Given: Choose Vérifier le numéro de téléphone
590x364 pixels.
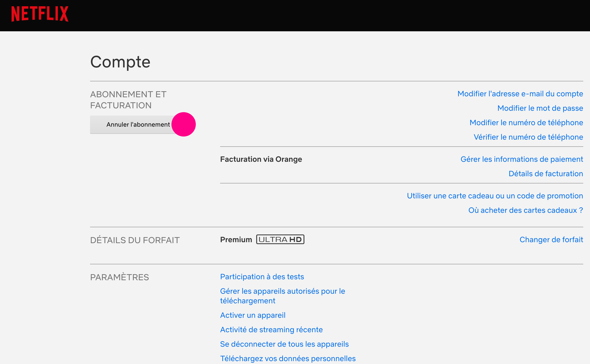Looking at the screenshot, I should (x=528, y=137).
